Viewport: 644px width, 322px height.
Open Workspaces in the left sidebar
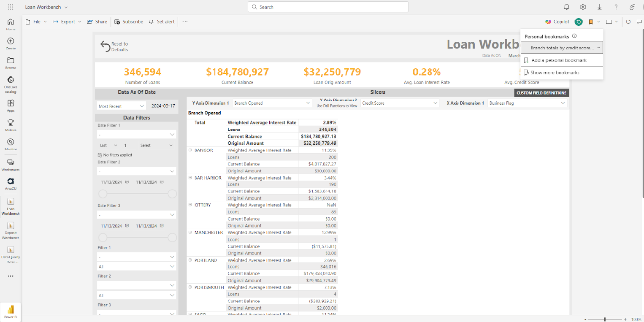[11, 165]
